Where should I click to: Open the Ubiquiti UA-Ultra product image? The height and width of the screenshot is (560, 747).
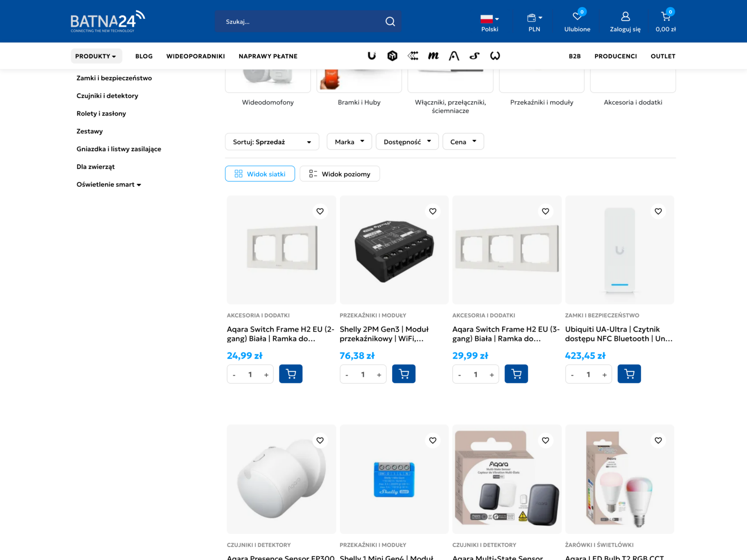point(619,250)
